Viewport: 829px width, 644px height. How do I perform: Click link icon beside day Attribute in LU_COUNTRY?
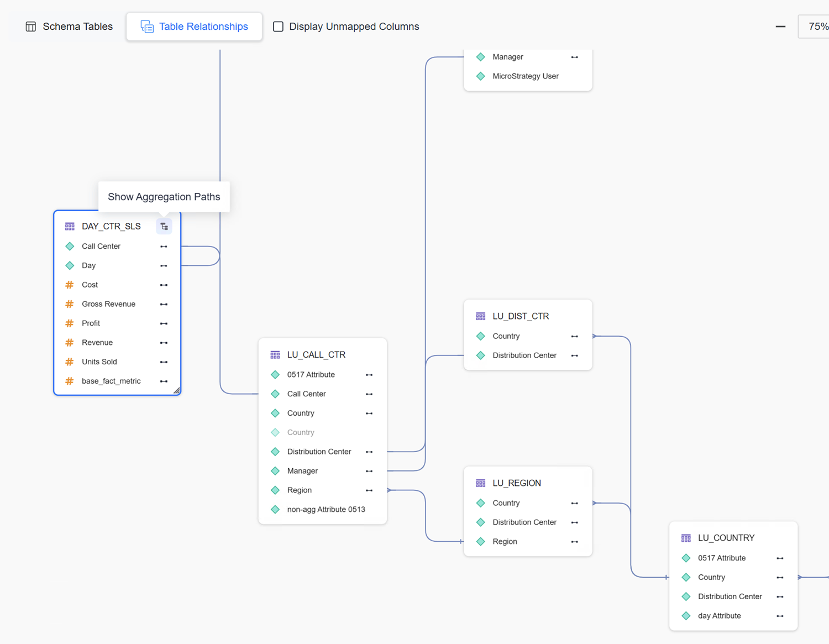(x=780, y=616)
